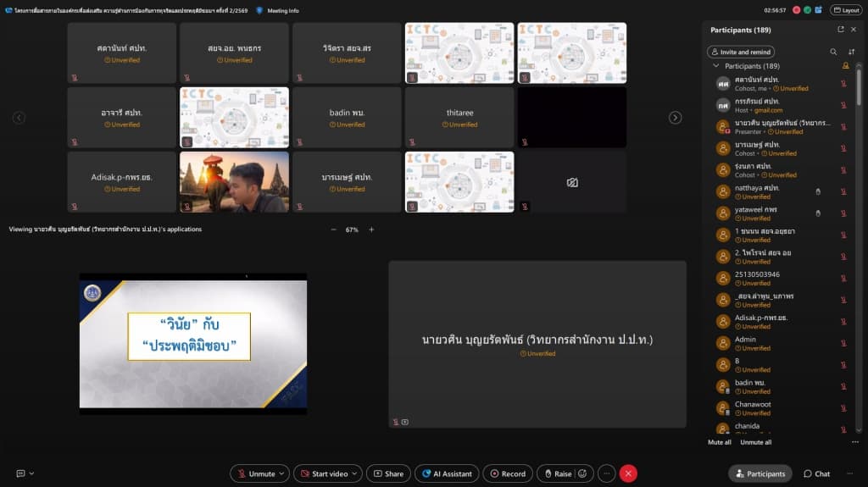868x487 pixels.
Task: Select the tile showing a man with temples
Action: click(234, 182)
